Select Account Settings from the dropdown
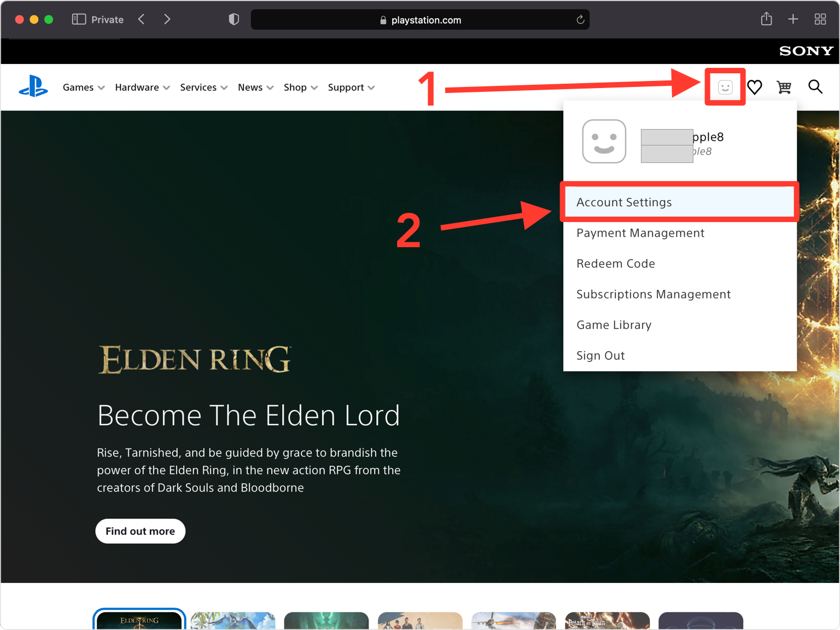Screen dimensions: 840x630 tap(679, 202)
